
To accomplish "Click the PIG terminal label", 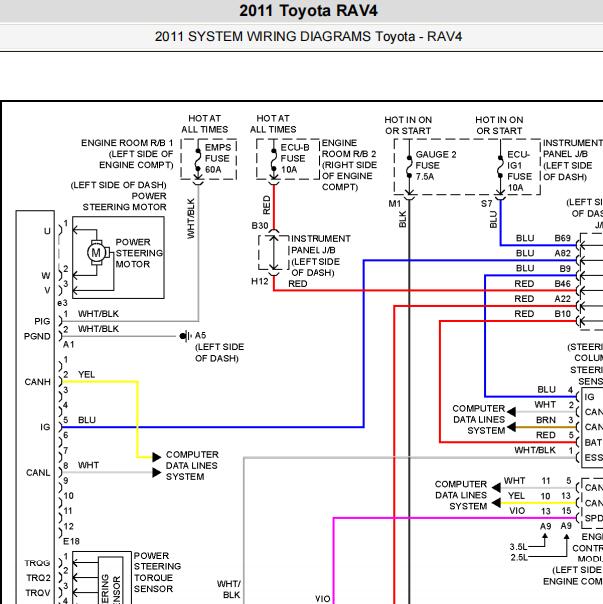I will point(42,321).
